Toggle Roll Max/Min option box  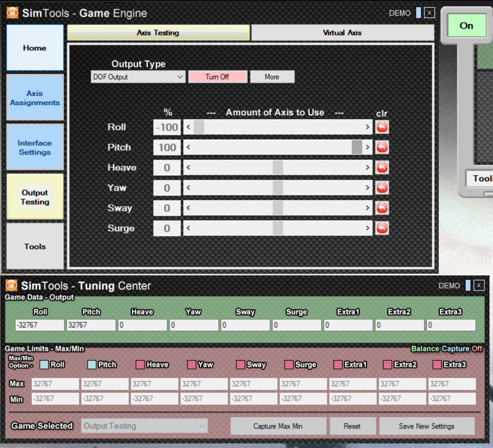click(44, 365)
